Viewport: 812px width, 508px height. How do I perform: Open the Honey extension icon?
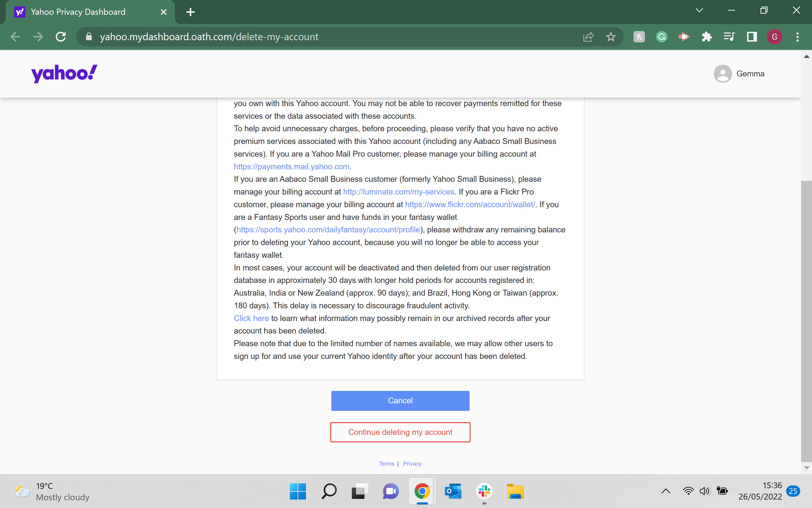[x=639, y=37]
